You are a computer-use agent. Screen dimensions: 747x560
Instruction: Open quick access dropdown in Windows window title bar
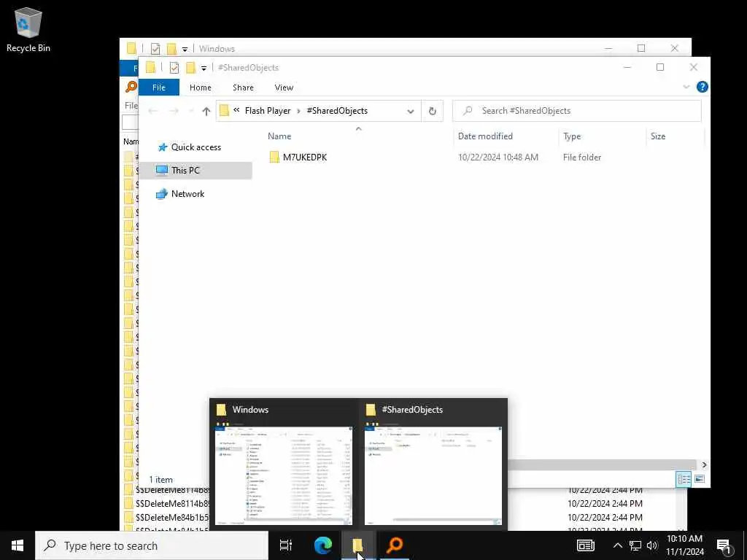click(185, 49)
